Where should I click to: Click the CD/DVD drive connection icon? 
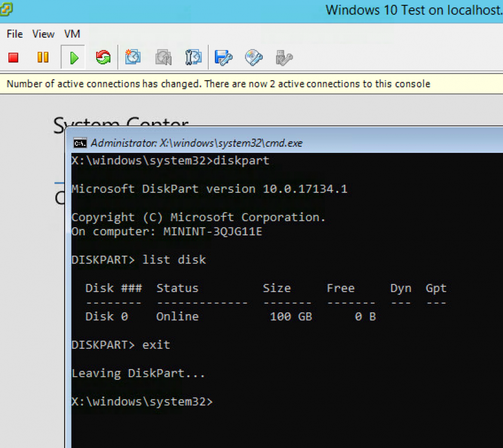coord(254,58)
